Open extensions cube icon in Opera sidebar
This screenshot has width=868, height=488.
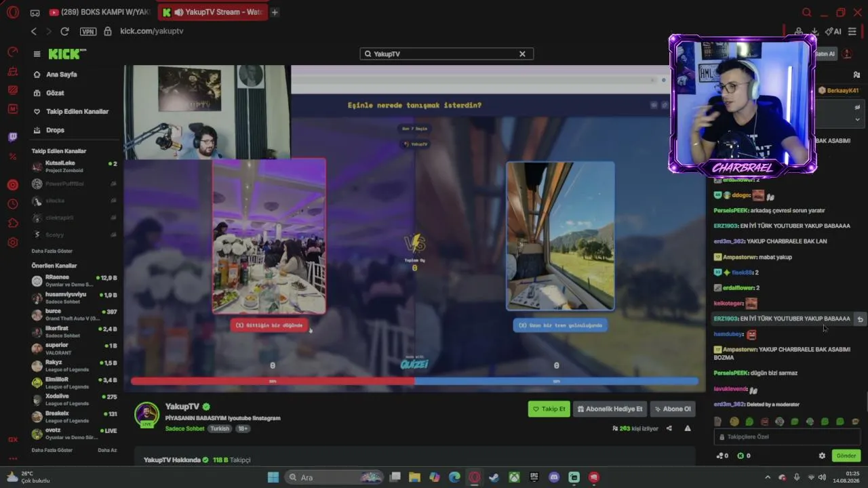[x=12, y=223]
